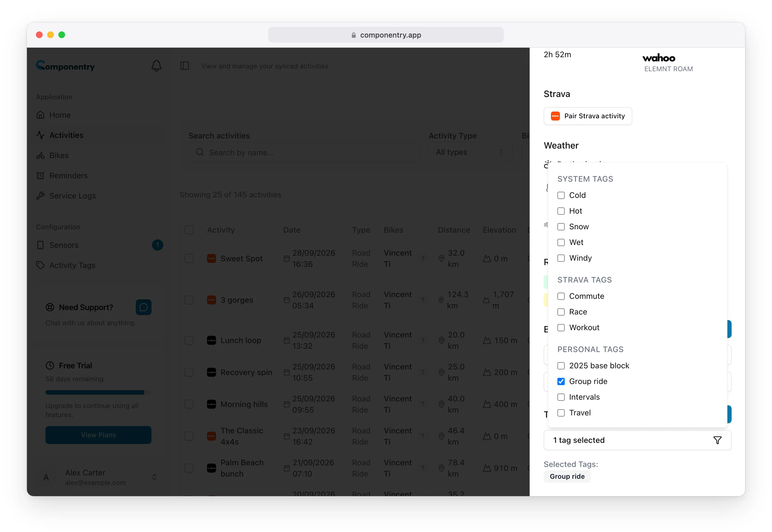Click the A avatar for Alex Carter
Screen dimensions: 772x532
pyautogui.click(x=46, y=477)
